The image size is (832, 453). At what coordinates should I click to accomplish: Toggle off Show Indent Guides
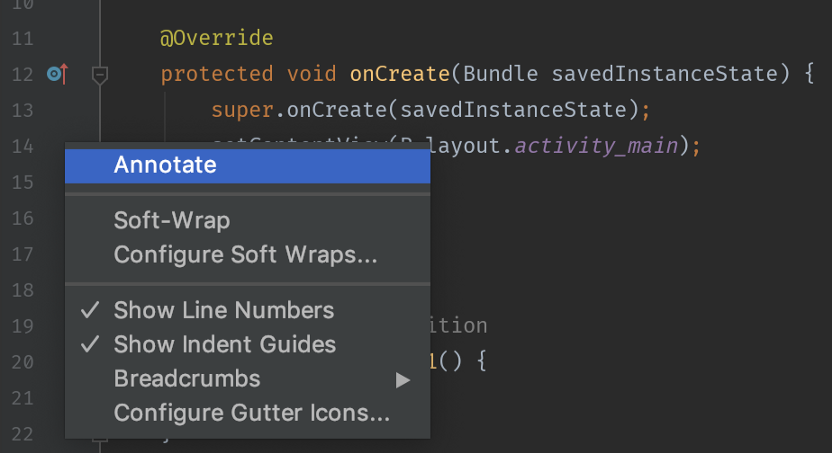(x=224, y=344)
